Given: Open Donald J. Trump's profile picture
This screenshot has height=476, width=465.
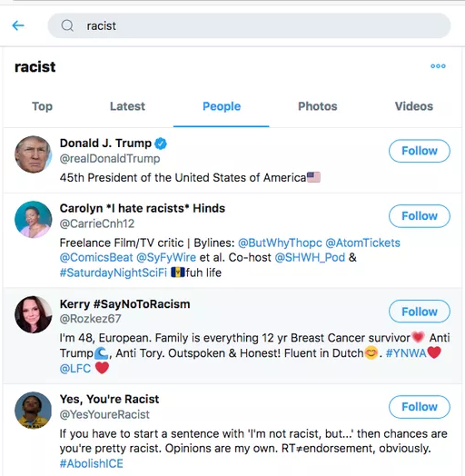Looking at the screenshot, I should click(x=33, y=154).
